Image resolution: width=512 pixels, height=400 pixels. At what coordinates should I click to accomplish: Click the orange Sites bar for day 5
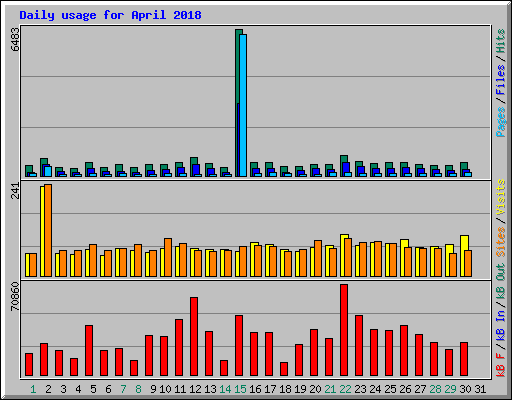pyautogui.click(x=93, y=260)
